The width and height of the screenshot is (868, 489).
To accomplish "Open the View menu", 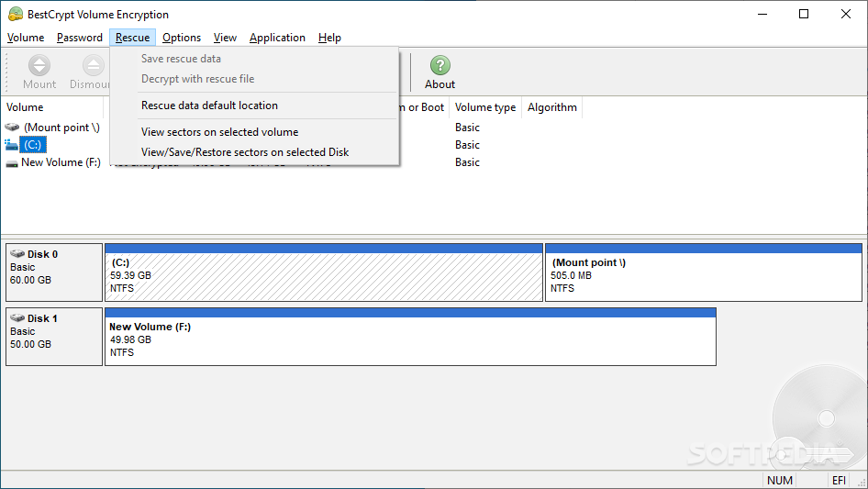I will point(226,38).
